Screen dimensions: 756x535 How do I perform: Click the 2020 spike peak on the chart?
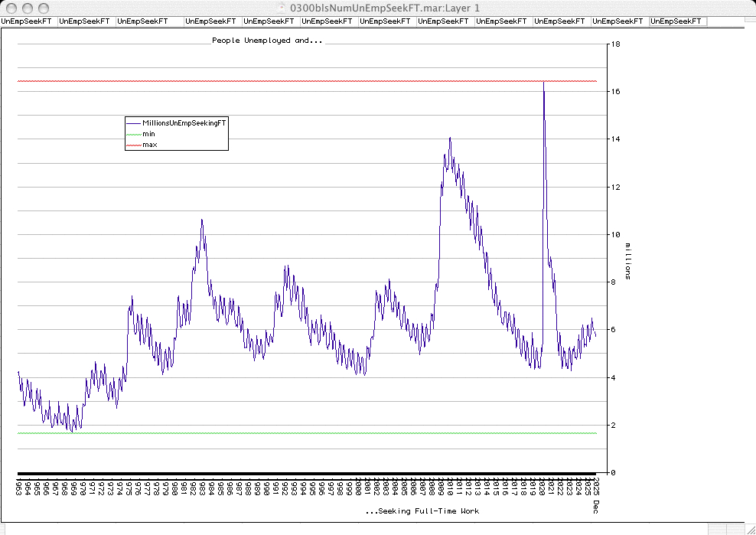[543, 82]
